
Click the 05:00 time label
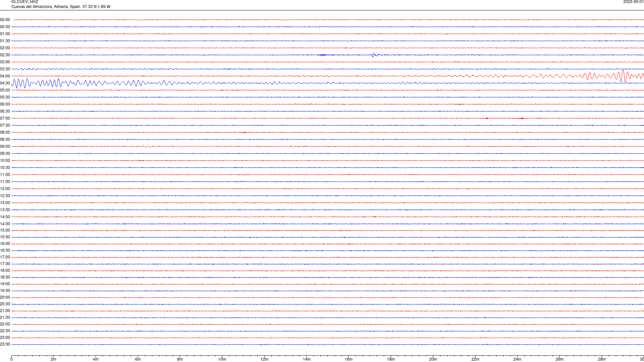5,90
